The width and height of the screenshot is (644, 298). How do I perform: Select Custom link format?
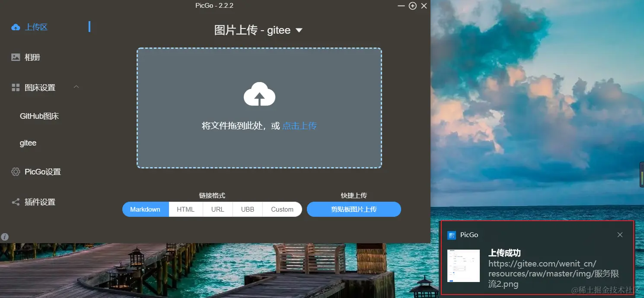[282, 209]
